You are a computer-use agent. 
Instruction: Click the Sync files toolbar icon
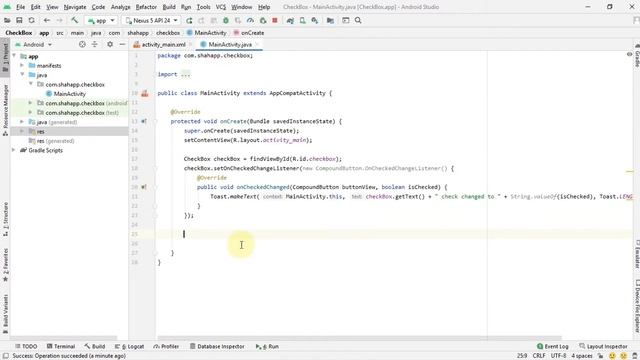click(31, 20)
